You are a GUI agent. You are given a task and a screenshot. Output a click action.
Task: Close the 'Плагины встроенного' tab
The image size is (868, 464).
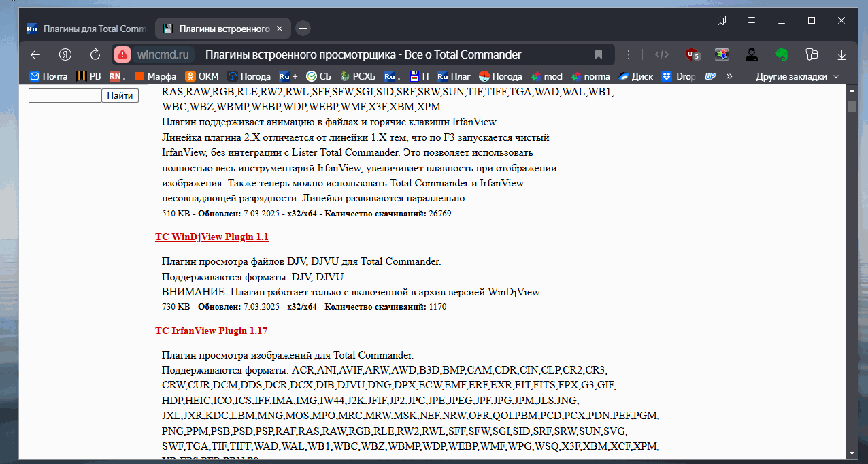click(280, 29)
